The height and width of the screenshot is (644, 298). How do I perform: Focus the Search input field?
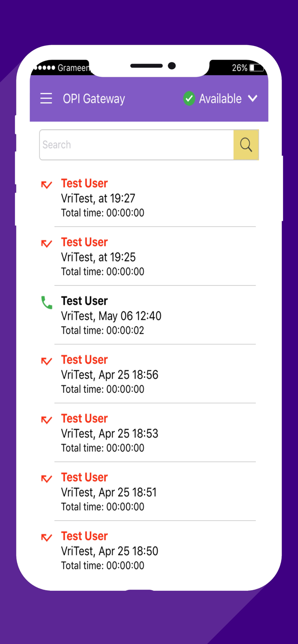pyautogui.click(x=137, y=145)
